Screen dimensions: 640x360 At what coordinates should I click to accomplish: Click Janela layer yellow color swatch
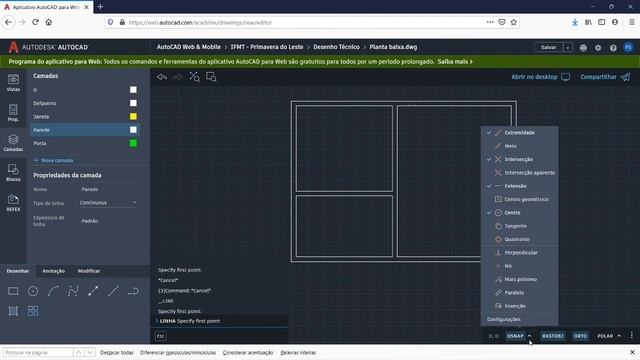click(x=133, y=116)
